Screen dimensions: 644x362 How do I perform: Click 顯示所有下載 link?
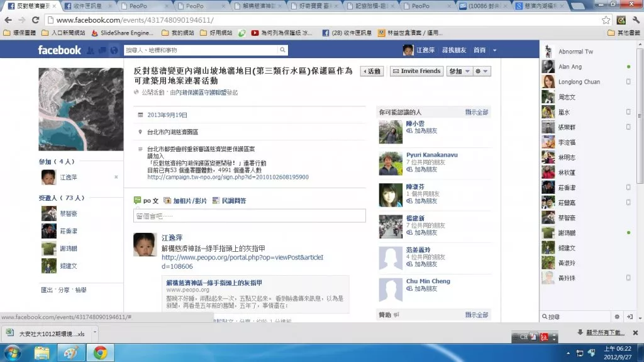pos(605,332)
